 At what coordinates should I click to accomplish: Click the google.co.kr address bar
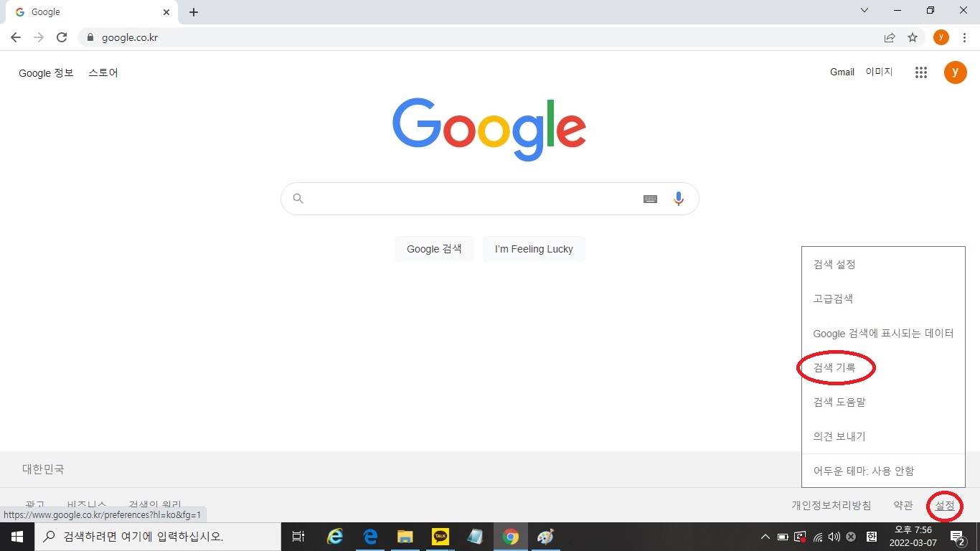481,37
